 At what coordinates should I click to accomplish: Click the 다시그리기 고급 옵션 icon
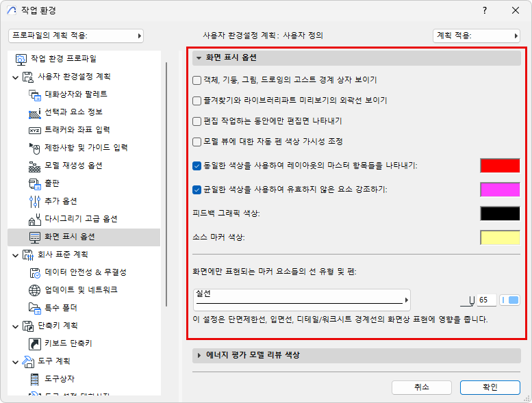tap(35, 220)
